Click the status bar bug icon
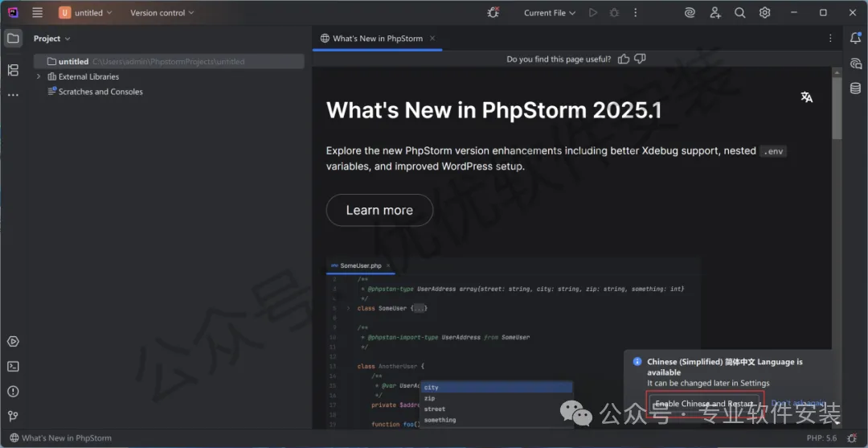 point(853,438)
